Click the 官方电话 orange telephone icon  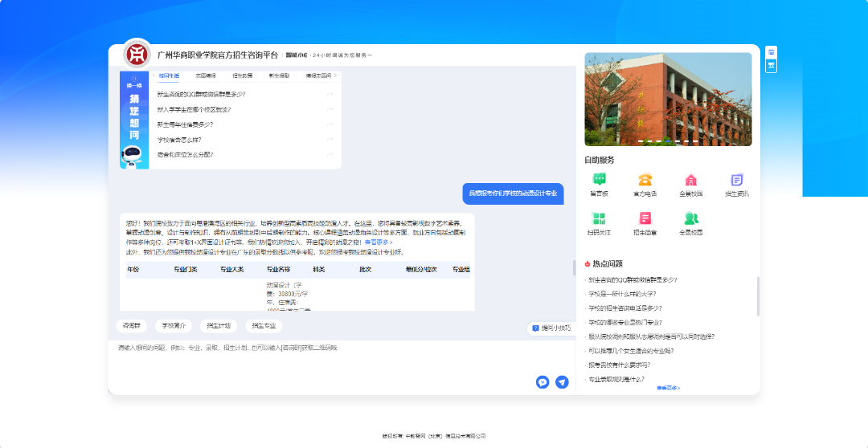[645, 181]
